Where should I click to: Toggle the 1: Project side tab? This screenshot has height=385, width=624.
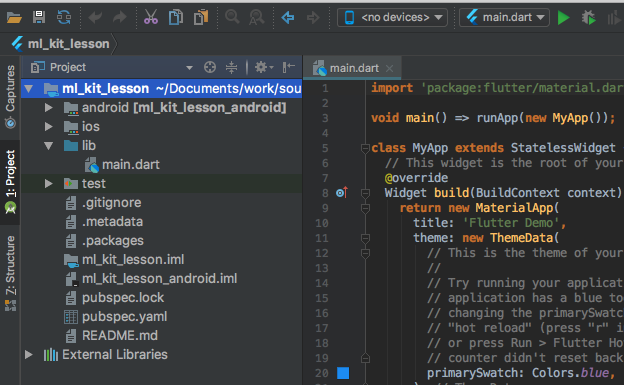(x=10, y=182)
